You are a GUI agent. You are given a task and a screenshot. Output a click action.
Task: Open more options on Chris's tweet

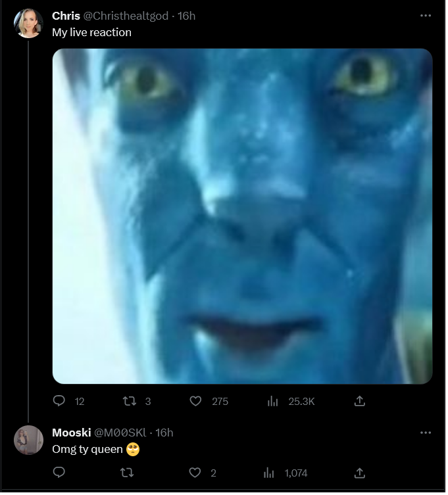(426, 16)
